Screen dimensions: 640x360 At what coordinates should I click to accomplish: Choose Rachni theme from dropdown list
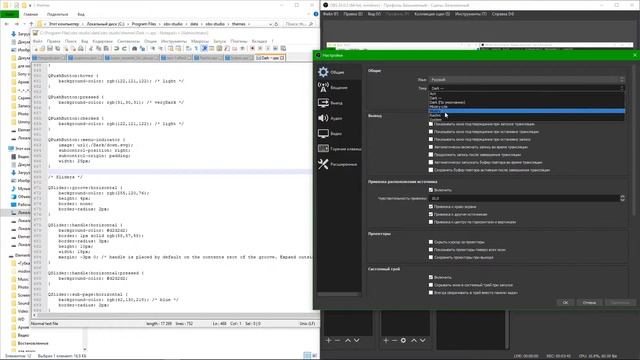(x=527, y=116)
